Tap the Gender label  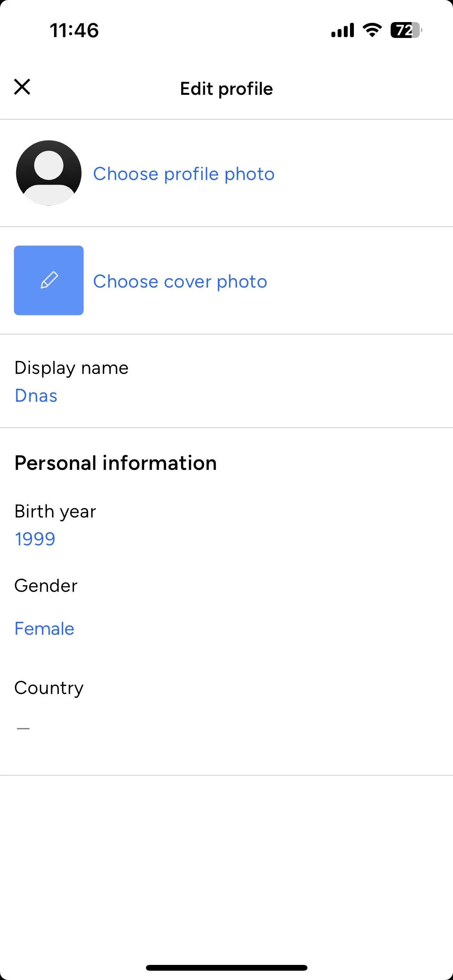click(46, 586)
